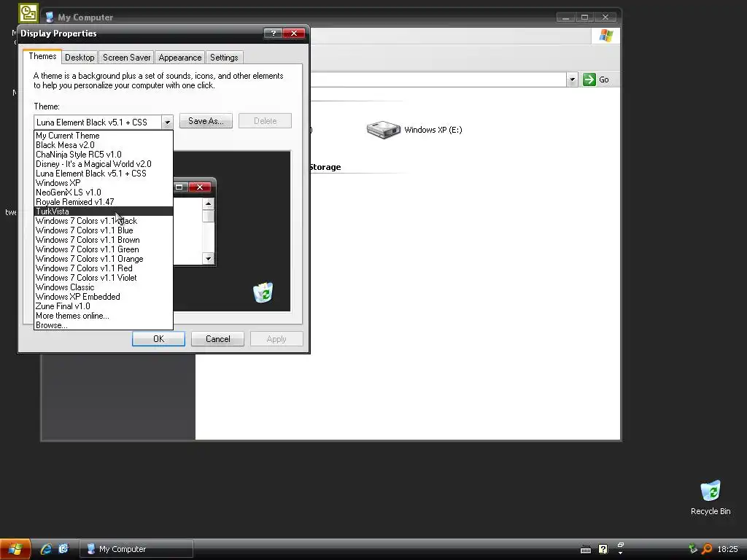
Task: Choose Windows 7 Colors v1.1 Black
Action: coord(104,221)
